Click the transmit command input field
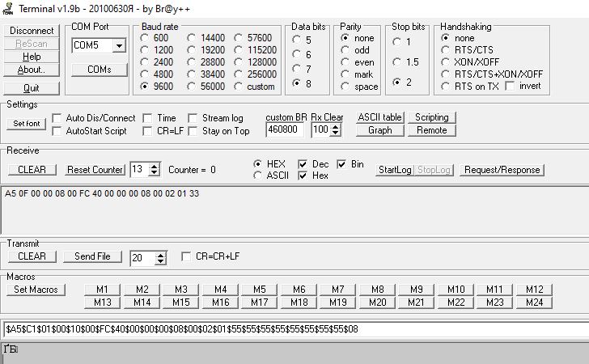This screenshot has width=589, height=364. (x=296, y=329)
